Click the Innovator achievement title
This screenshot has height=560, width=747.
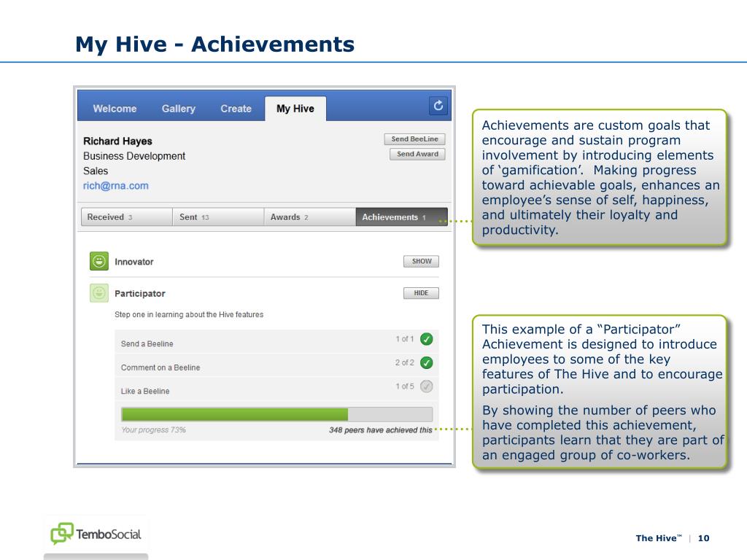coord(134,262)
